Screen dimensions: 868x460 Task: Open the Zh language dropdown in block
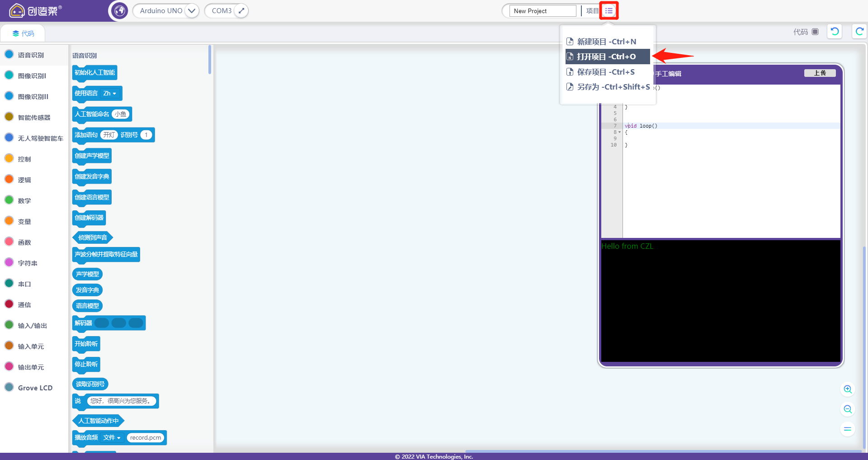pos(110,94)
